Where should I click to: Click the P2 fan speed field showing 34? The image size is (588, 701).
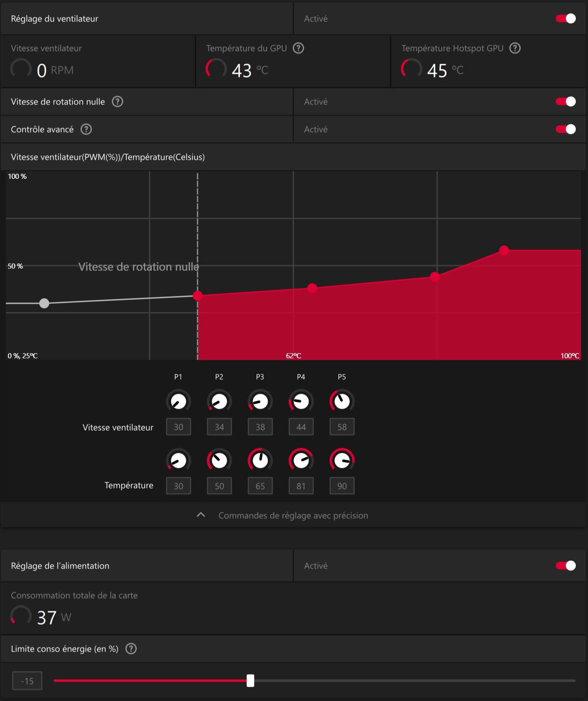[x=219, y=427]
